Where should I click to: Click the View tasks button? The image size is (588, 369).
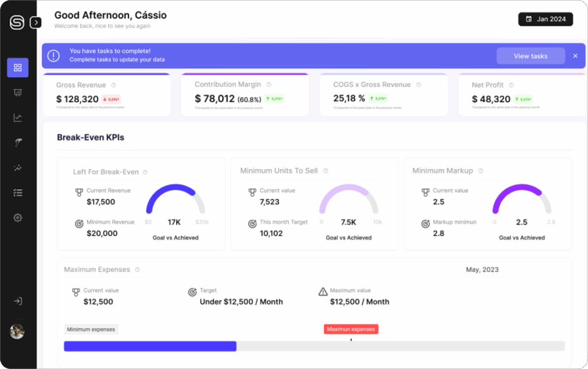pos(531,56)
